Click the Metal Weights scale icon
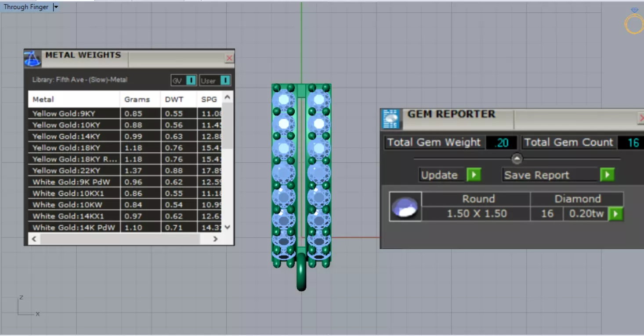The image size is (644, 336). (x=33, y=58)
